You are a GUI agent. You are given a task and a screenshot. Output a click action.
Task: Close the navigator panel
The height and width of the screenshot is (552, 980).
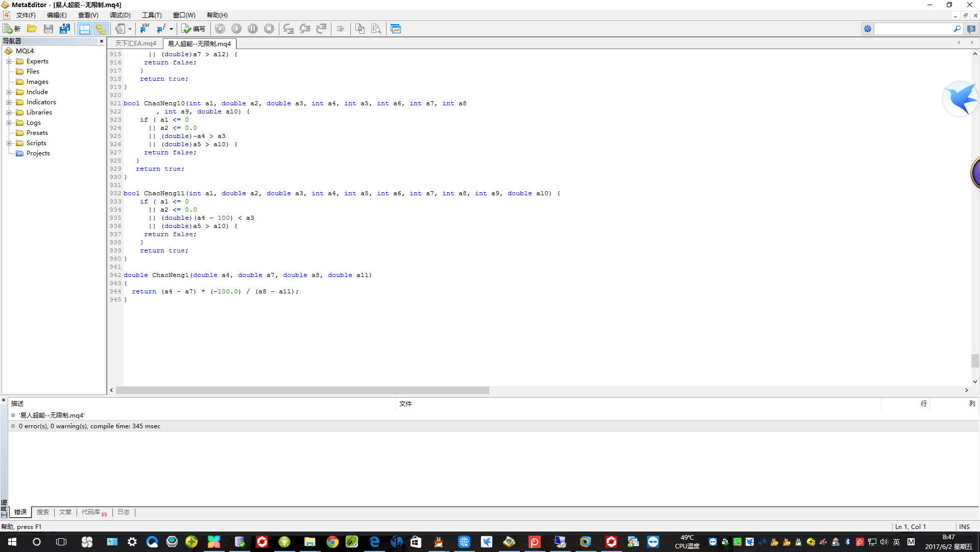click(102, 41)
